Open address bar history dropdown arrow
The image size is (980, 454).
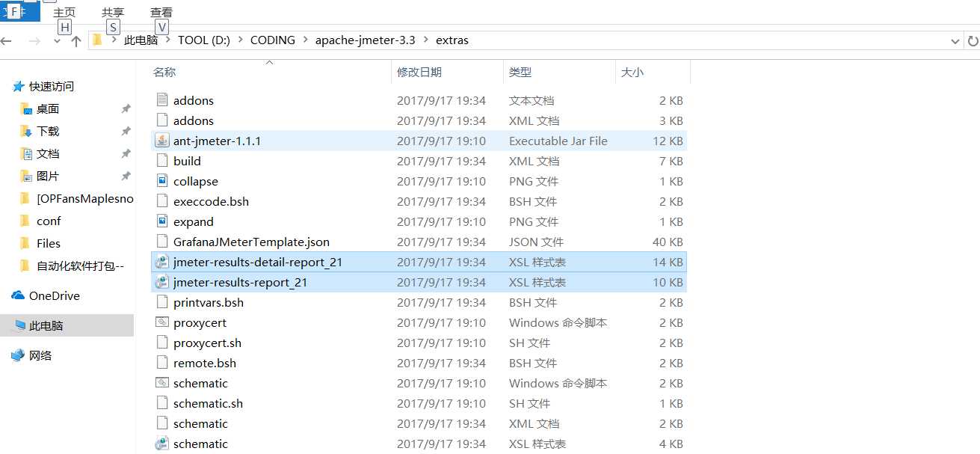point(955,40)
